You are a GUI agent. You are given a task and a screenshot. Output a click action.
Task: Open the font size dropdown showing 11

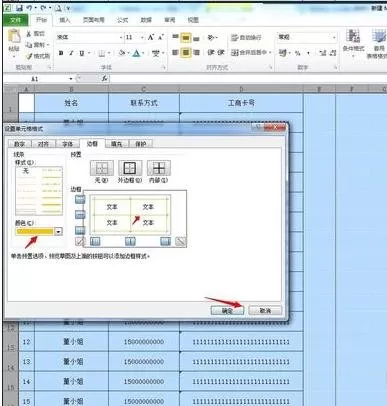[142, 37]
